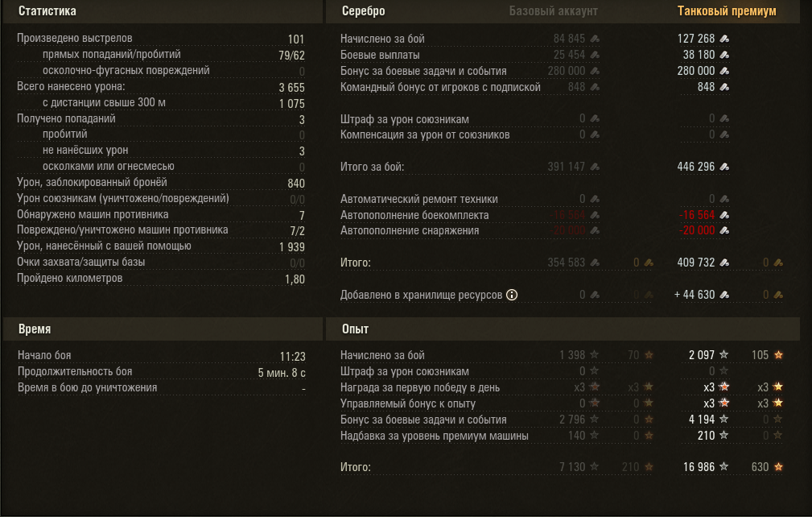Viewport: 812px width, 517px height.
Task: Click the 'Время' section header
Action: (35, 329)
